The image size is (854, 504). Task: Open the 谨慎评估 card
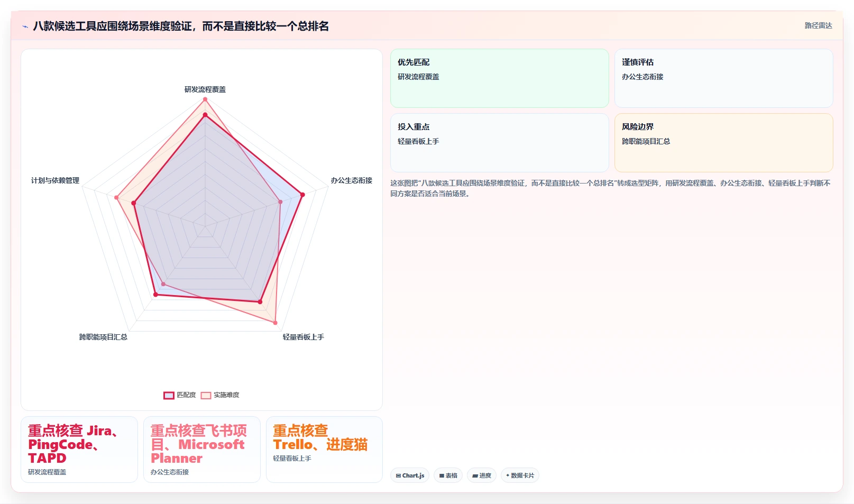(724, 78)
